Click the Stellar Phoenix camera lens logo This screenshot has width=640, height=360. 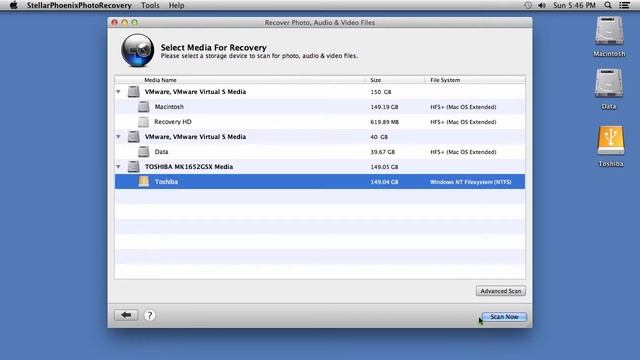pos(138,50)
